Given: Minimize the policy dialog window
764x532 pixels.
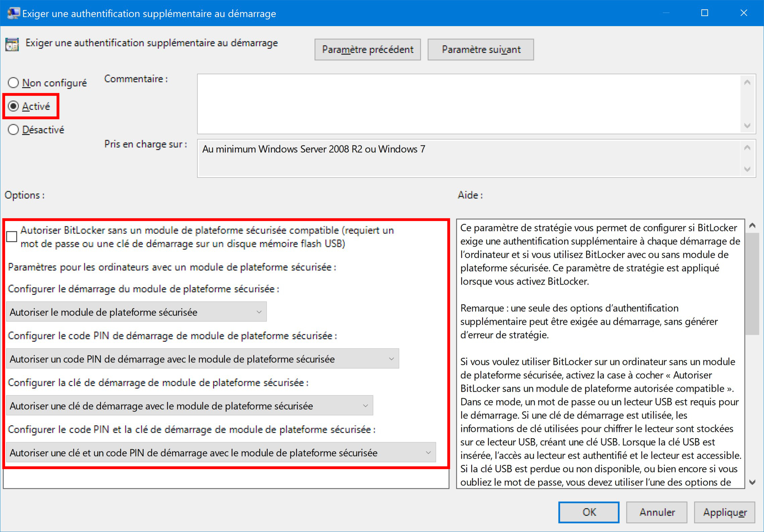Looking at the screenshot, I should (666, 13).
